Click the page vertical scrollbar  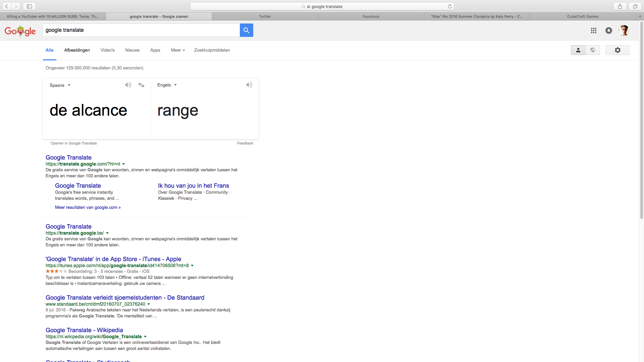[641, 121]
